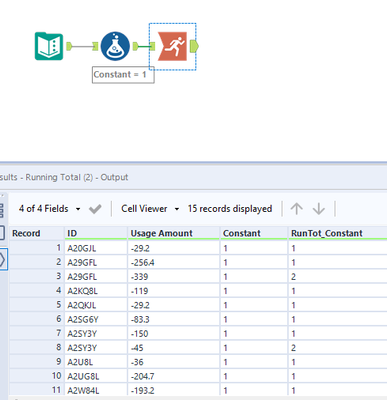Image resolution: width=387 pixels, height=400 pixels.
Task: Click ID cell A2U8L
Action: (x=96, y=362)
